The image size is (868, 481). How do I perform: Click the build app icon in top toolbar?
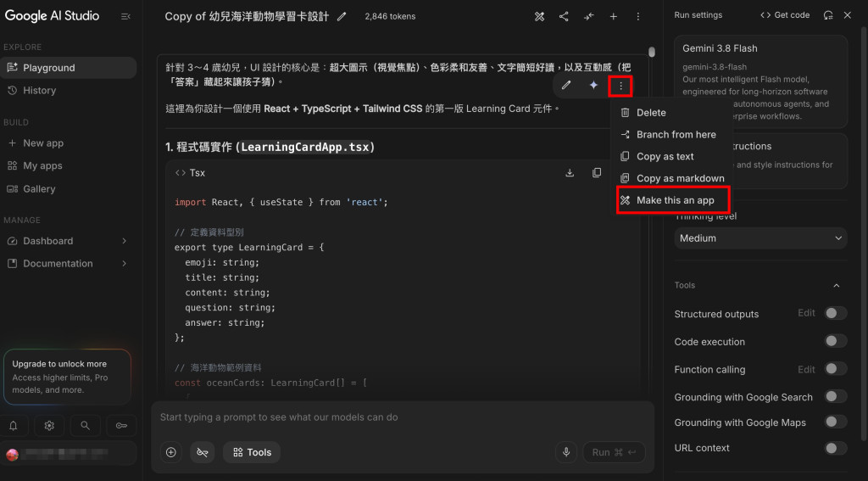[x=539, y=17]
